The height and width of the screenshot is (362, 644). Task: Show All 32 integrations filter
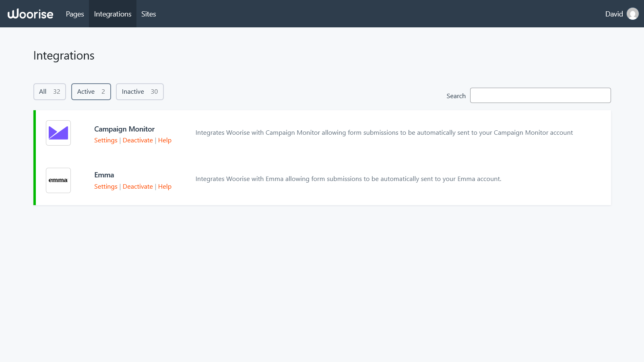[x=50, y=92]
